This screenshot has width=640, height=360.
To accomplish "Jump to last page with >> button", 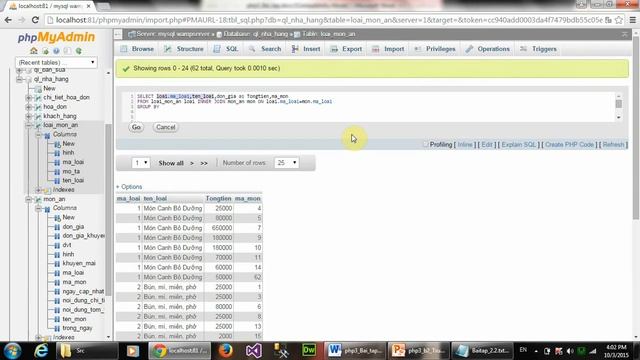I will coord(204,163).
